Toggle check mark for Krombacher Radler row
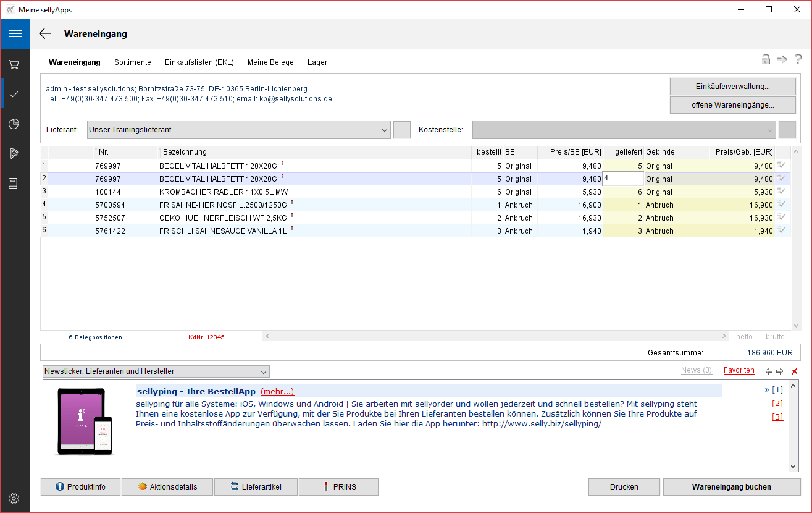Image resolution: width=812 pixels, height=513 pixels. [x=781, y=192]
